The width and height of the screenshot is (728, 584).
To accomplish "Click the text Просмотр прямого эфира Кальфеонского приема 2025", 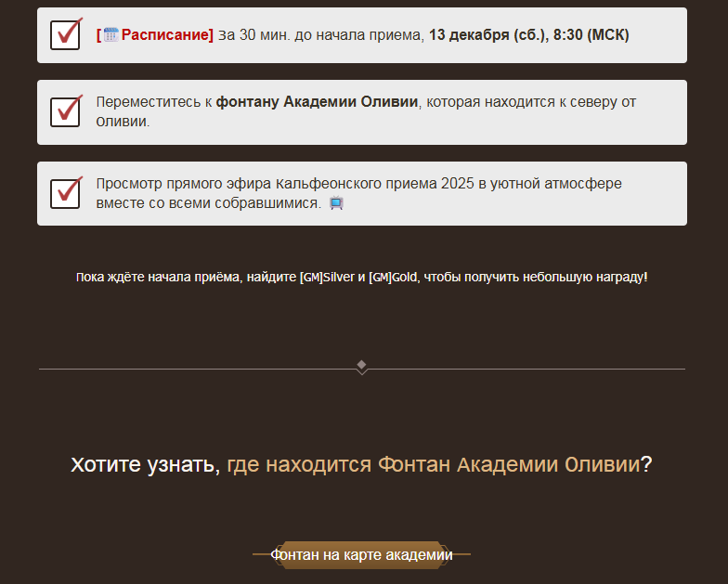I will point(285,184).
